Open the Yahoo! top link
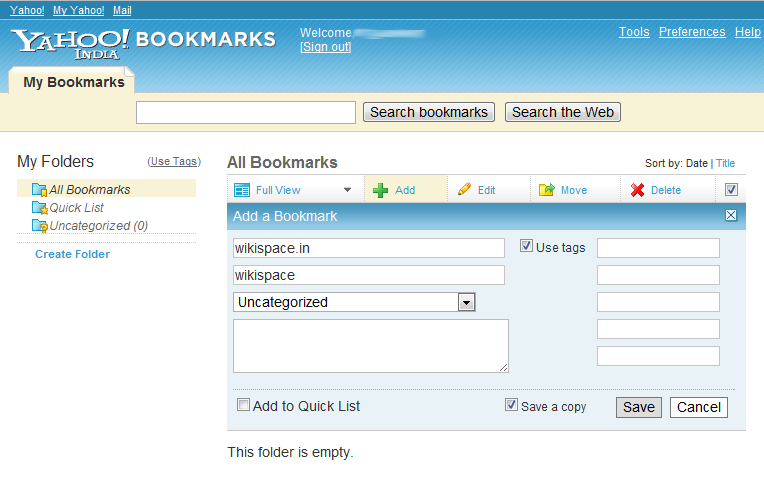This screenshot has height=503, width=764. [x=27, y=10]
